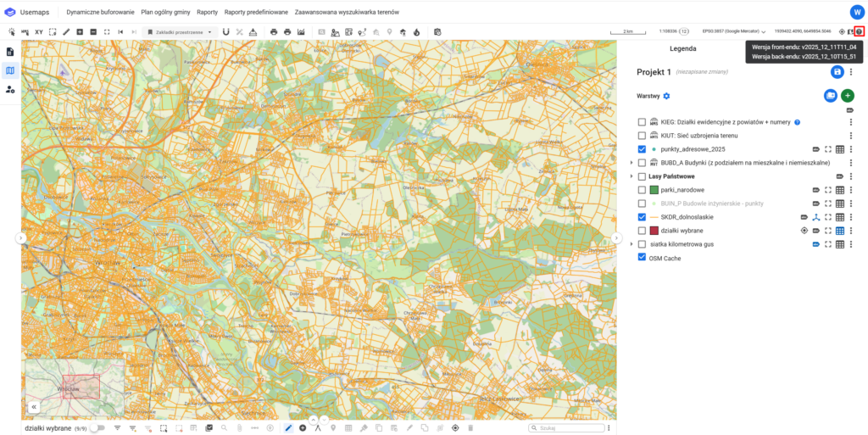Click the save project icon
Screen dimensions: 868x435
[837, 73]
